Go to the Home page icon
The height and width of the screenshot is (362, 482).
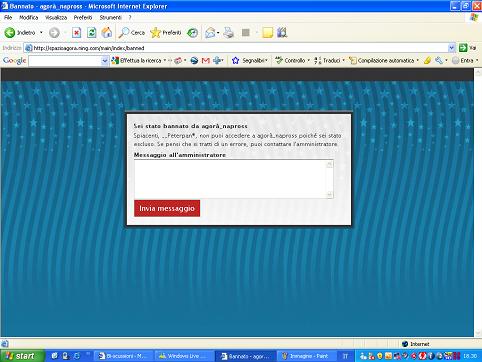click(x=107, y=33)
